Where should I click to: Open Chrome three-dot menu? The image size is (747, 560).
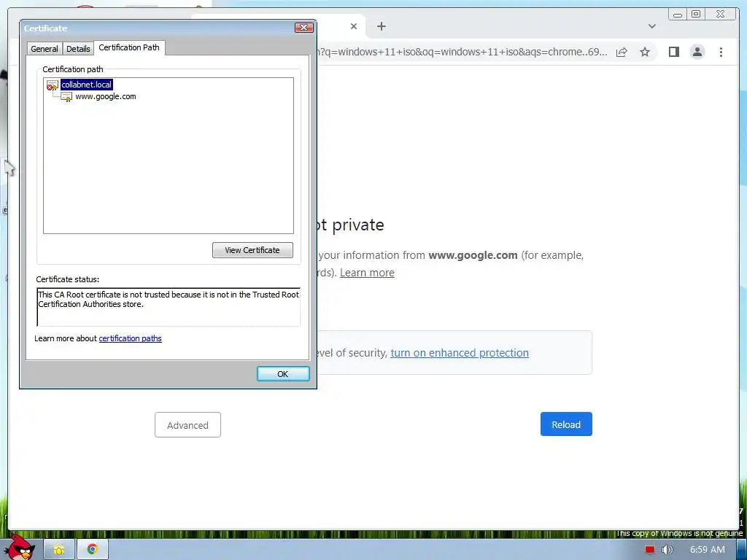(721, 52)
